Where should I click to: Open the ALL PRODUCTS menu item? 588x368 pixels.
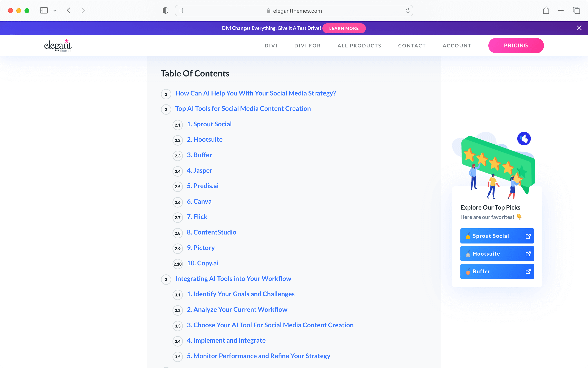[x=359, y=46]
